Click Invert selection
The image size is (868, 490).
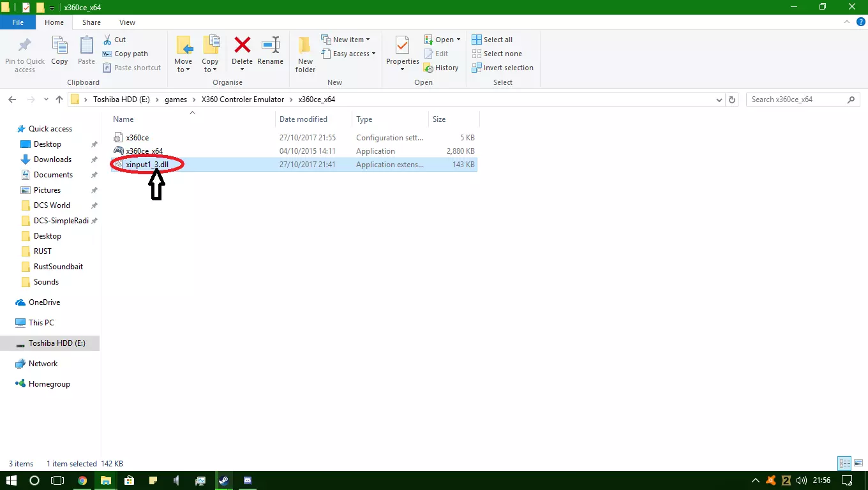(502, 68)
